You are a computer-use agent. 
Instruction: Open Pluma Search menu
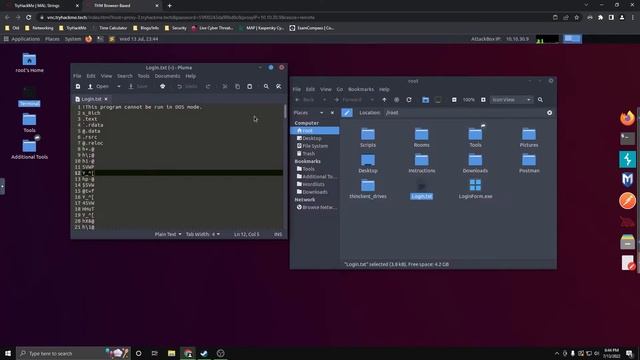coord(124,76)
